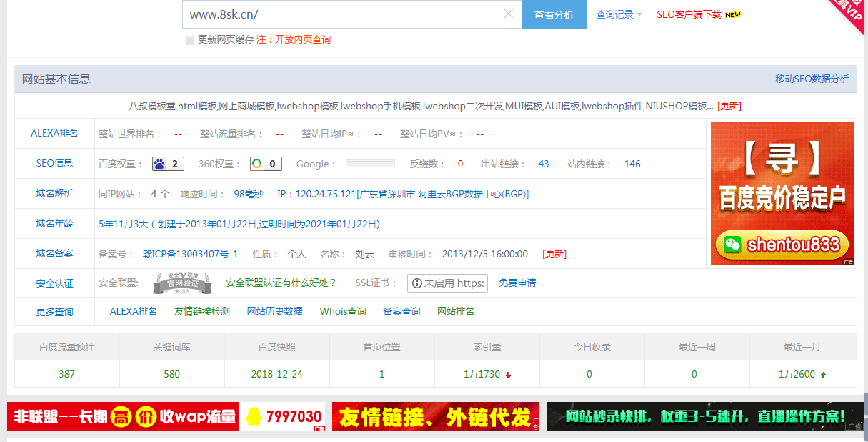Click the response time 98毫秒
The height and width of the screenshot is (442, 868).
tap(249, 194)
